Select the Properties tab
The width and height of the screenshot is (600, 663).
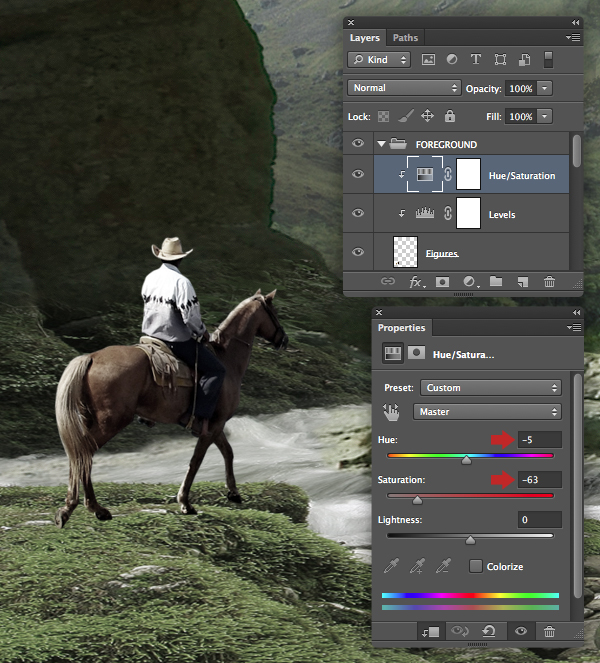point(401,328)
